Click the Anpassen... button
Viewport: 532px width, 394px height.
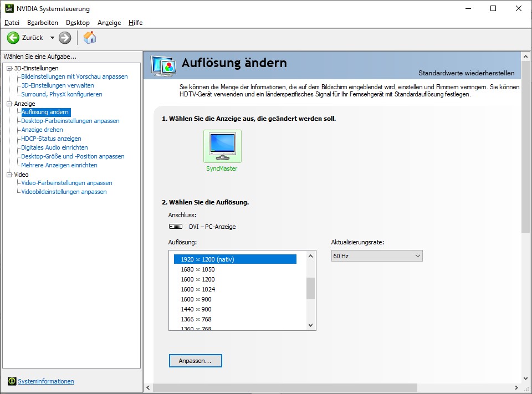coord(196,361)
